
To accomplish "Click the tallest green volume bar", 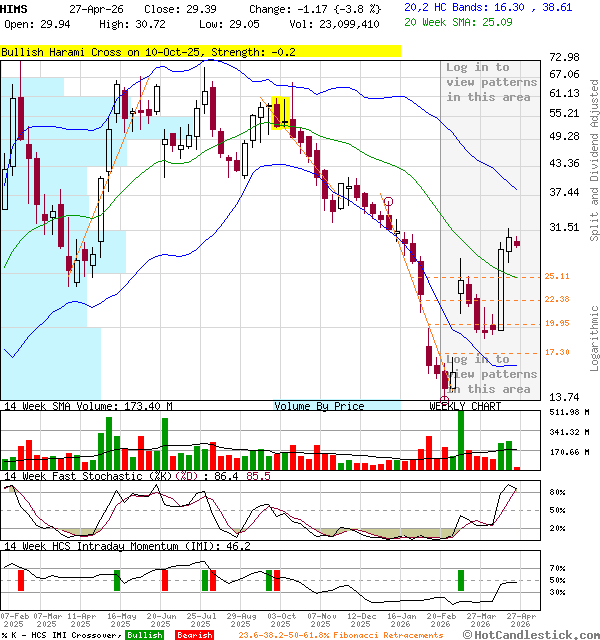I will [461, 440].
